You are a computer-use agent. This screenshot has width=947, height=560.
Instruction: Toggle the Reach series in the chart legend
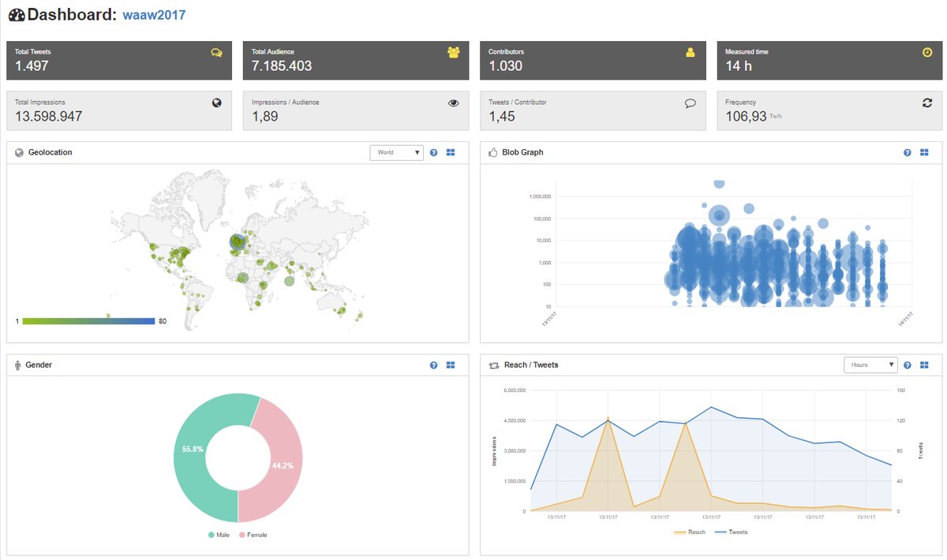(691, 532)
